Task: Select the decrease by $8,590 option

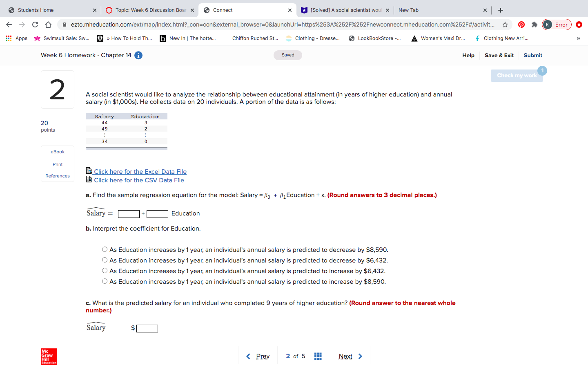Action: click(x=105, y=249)
